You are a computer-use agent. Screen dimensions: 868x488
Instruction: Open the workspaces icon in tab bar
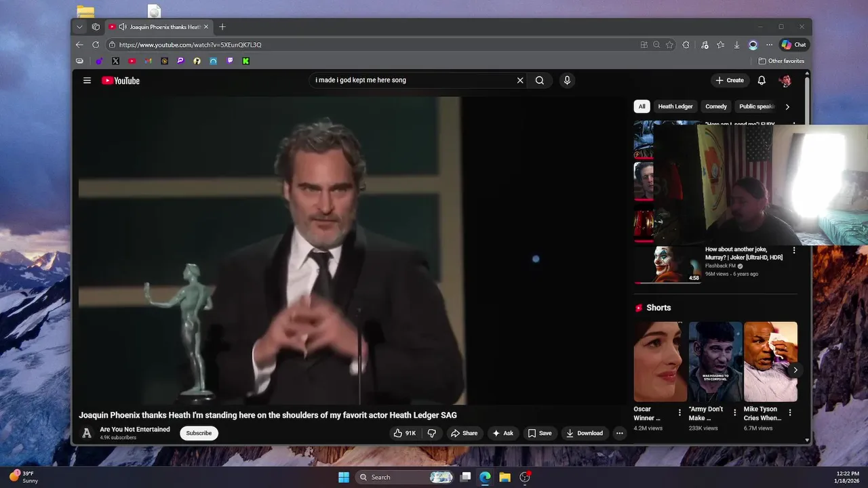[x=96, y=27]
